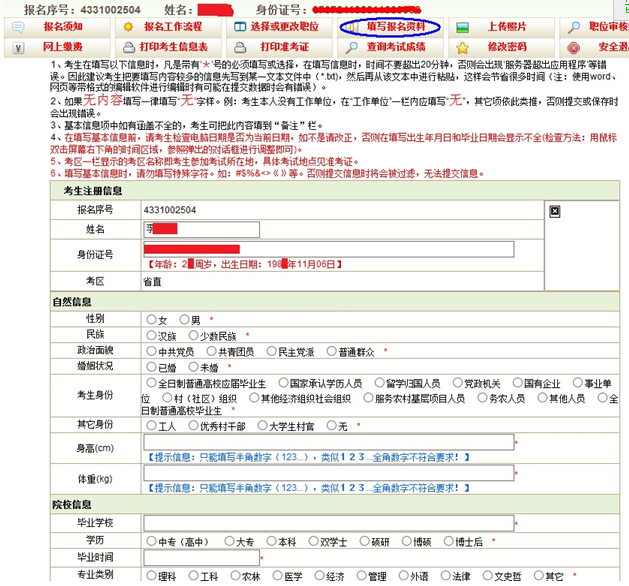Select 普通群众 radio option
629x586 pixels.
click(331, 351)
